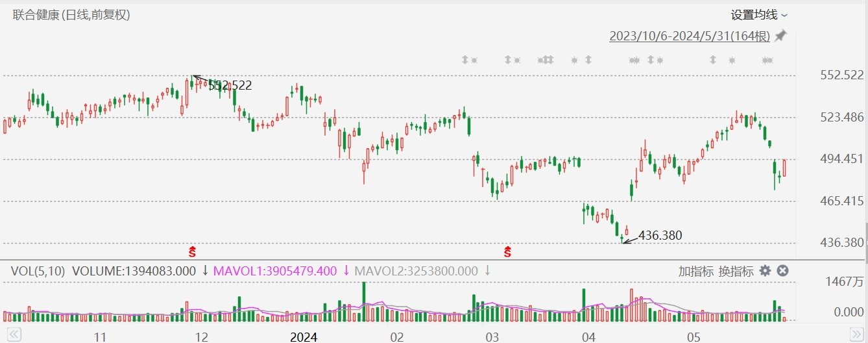
Task: Click the first event marker above the chart
Action: [464, 60]
